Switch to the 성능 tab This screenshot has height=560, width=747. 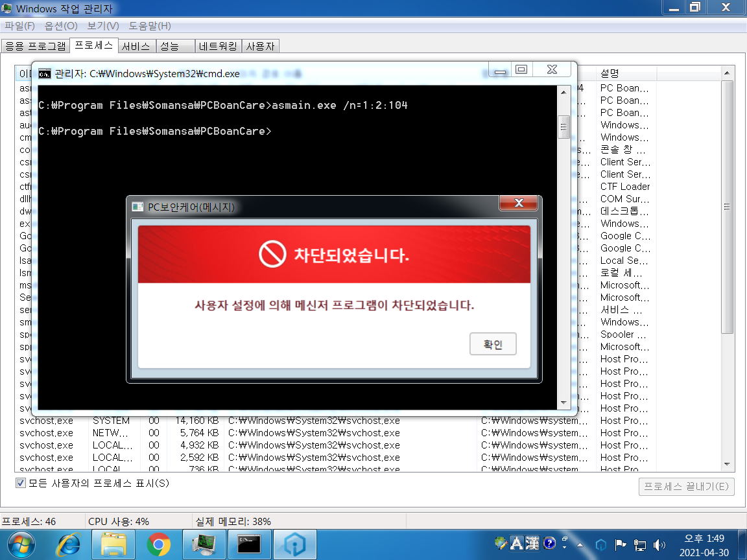[x=174, y=46]
